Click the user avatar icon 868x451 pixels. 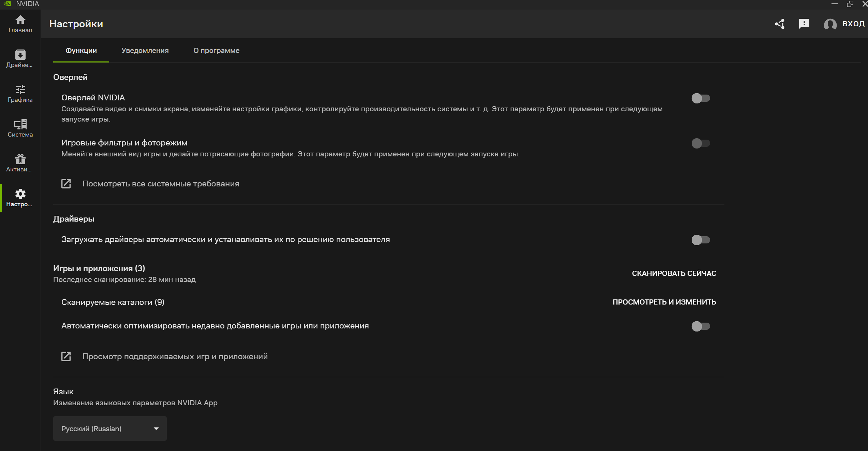coord(830,24)
